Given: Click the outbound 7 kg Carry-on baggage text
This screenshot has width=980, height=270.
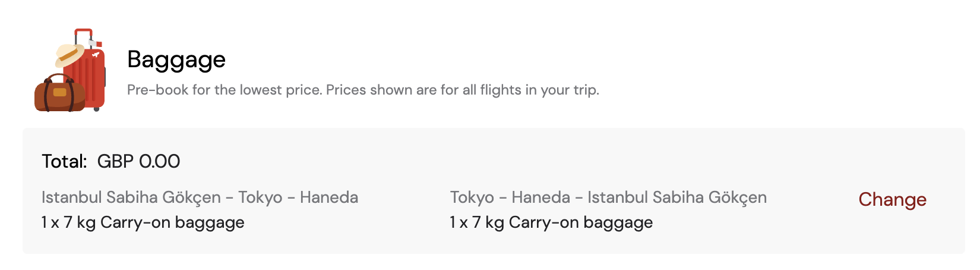Looking at the screenshot, I should click(143, 222).
